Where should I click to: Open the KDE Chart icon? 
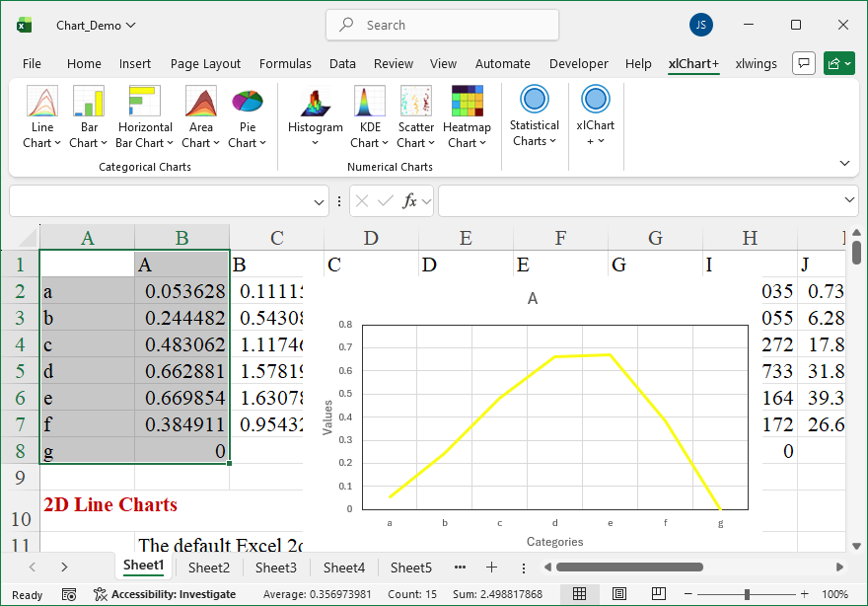[370, 103]
